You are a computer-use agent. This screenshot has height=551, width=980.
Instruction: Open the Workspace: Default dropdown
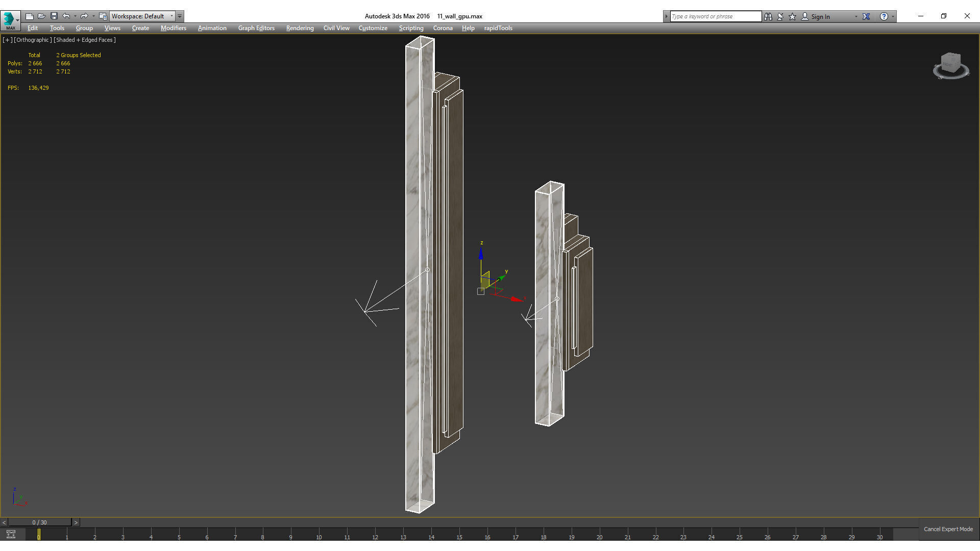[142, 16]
